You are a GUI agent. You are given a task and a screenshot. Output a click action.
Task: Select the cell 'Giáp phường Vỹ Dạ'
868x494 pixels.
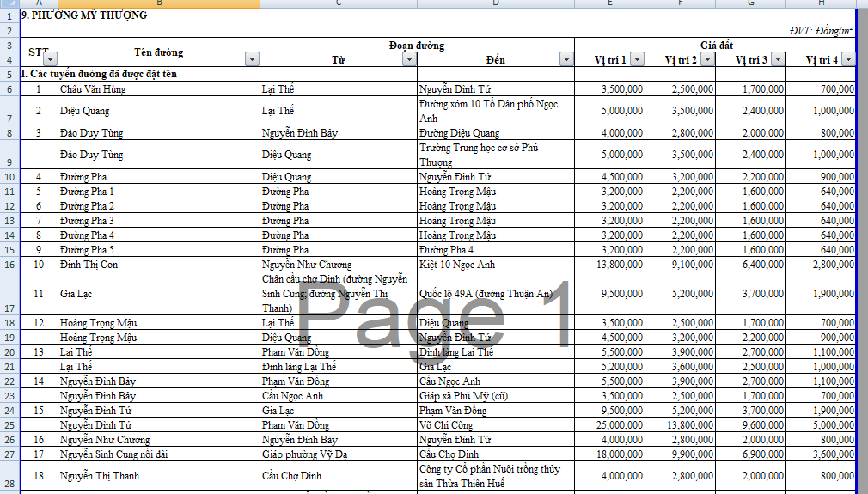click(339, 454)
